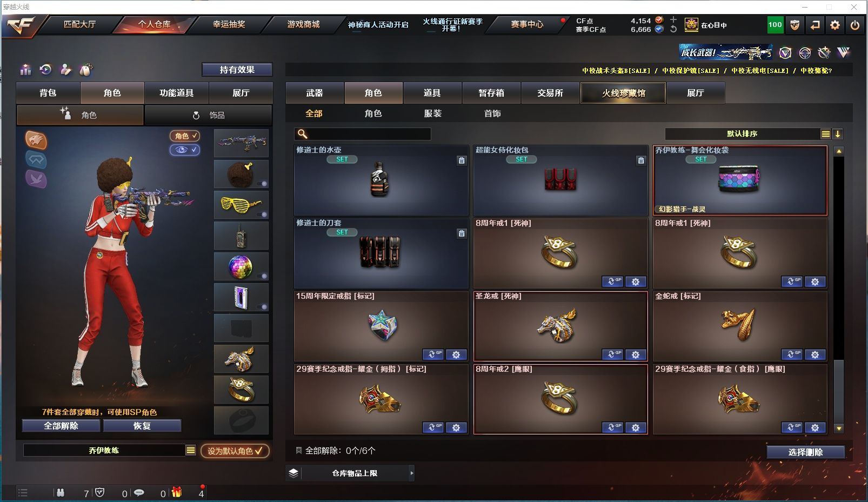Click the 选择删除 button

[x=805, y=452]
